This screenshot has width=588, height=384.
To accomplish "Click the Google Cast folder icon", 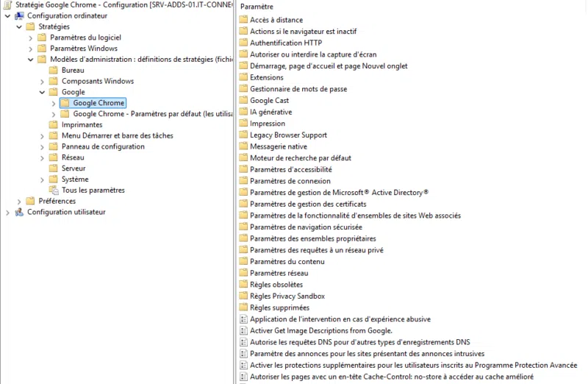I will tap(244, 100).
